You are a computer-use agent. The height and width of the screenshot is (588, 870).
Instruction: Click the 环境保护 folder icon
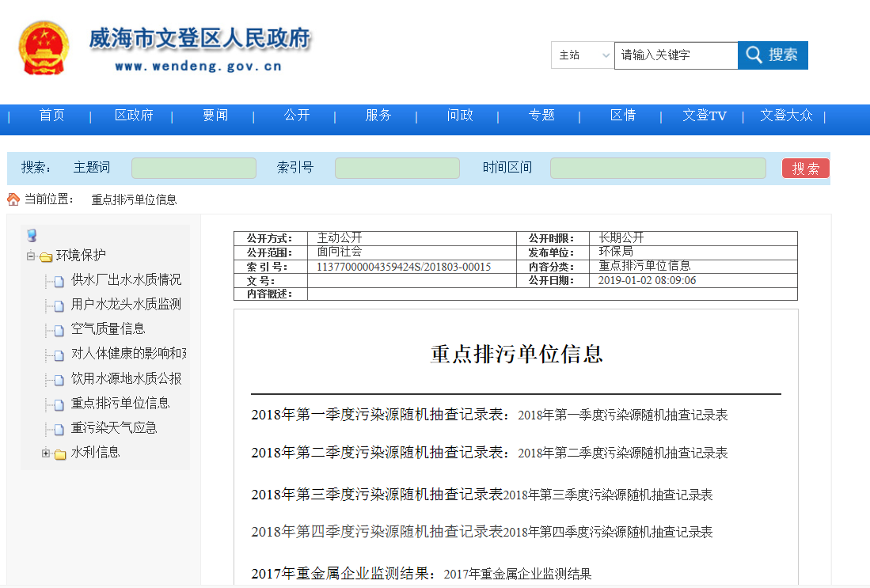pyautogui.click(x=46, y=256)
